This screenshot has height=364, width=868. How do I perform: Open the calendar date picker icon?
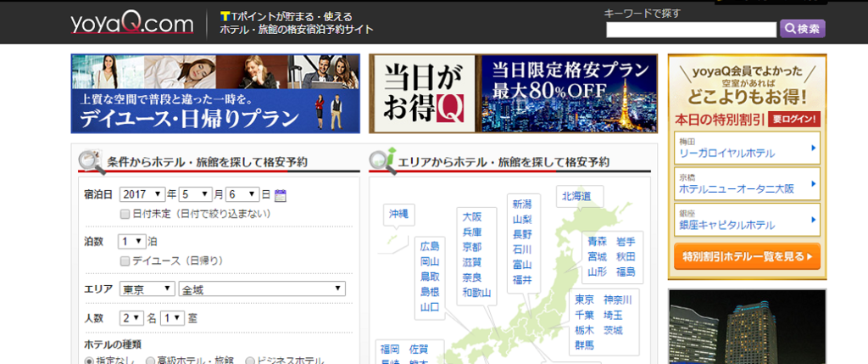[x=281, y=195]
